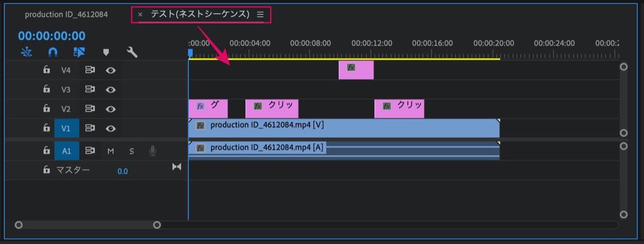Click top handle of audio tracks scrollbar
This screenshot has width=644, height=244.
point(623,146)
